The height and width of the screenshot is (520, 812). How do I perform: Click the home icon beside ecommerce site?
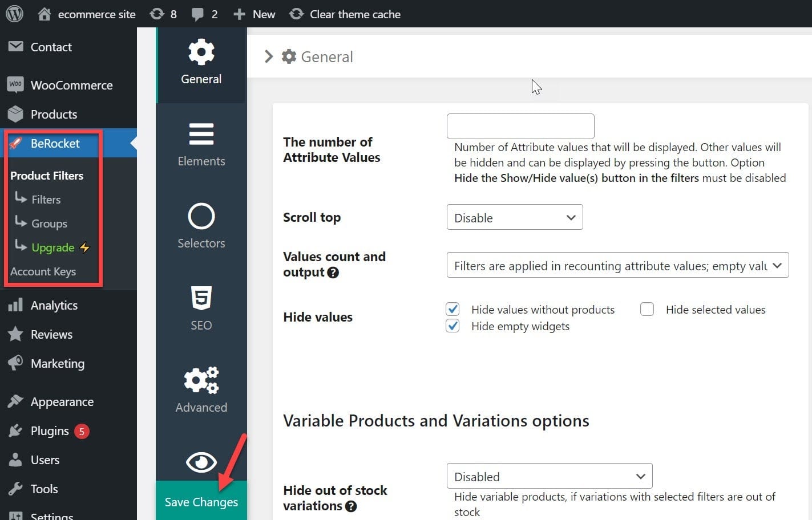(44, 14)
